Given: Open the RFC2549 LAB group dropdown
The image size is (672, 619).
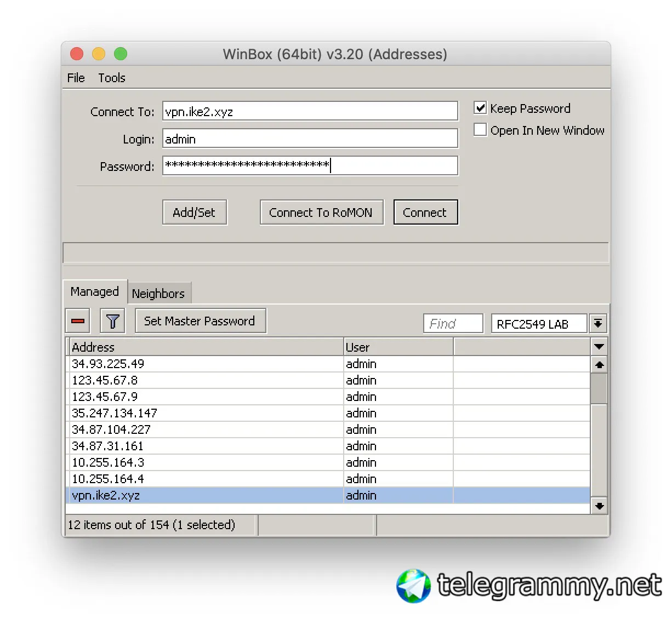Looking at the screenshot, I should (x=598, y=323).
